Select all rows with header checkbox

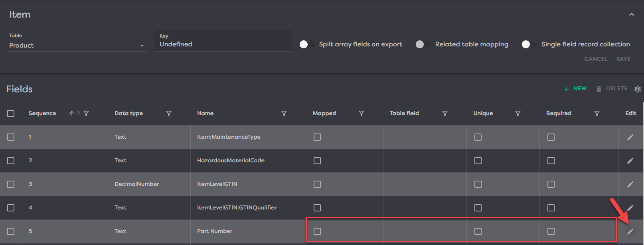click(x=11, y=114)
